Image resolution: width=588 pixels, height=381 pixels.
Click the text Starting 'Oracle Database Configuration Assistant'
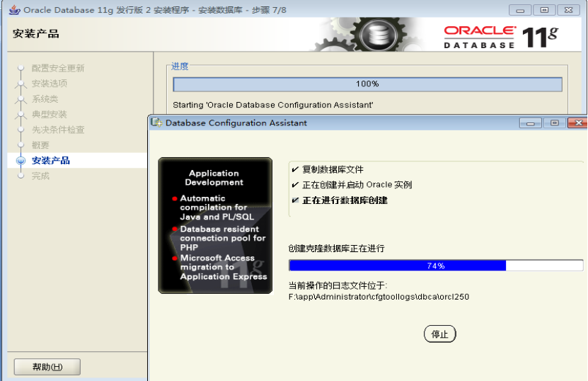(x=273, y=105)
